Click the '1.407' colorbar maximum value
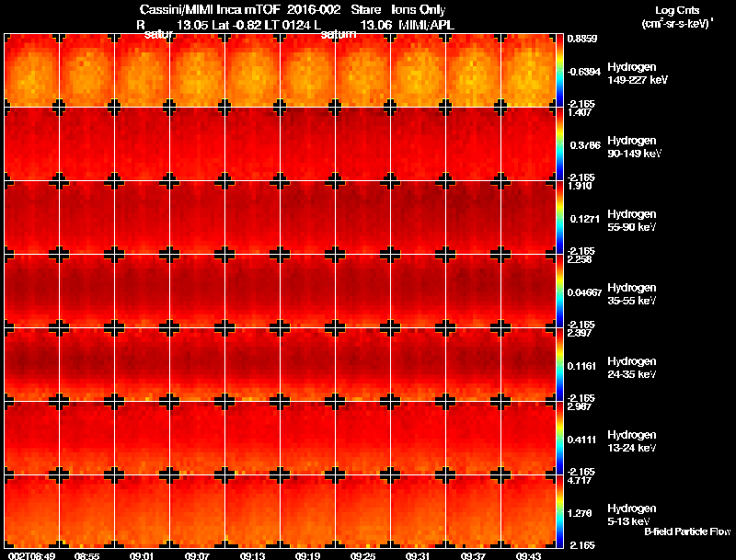736x560 pixels. [580, 112]
